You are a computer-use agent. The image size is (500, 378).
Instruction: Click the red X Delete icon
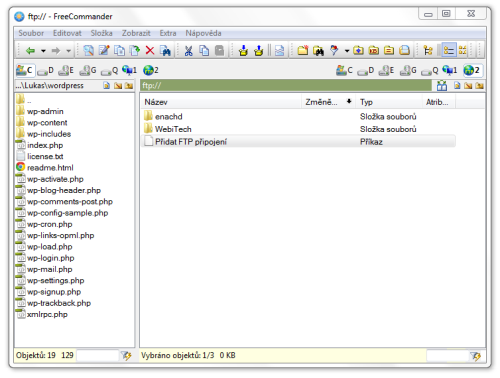[x=150, y=51]
